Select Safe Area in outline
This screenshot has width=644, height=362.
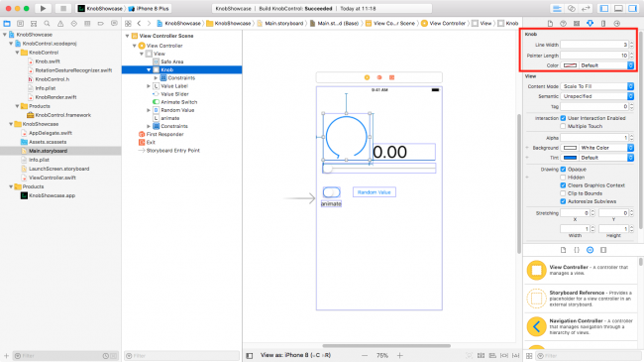(x=172, y=61)
